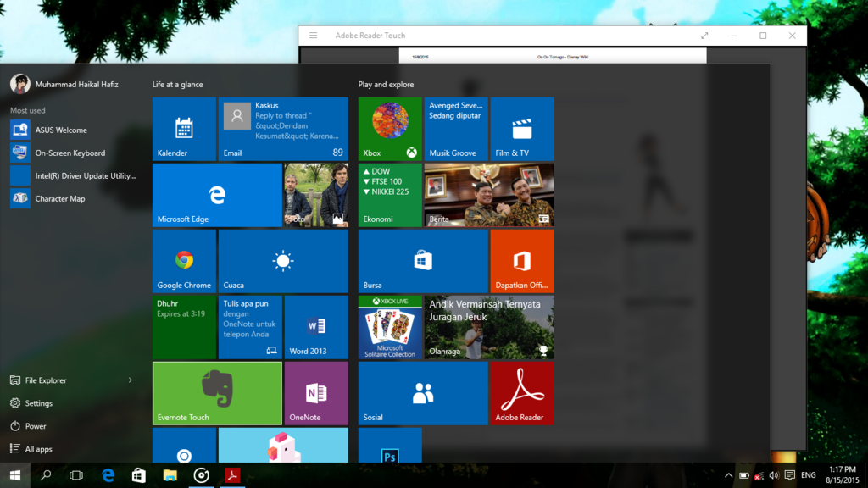Launch Microsoft Edge tile

[x=217, y=195]
